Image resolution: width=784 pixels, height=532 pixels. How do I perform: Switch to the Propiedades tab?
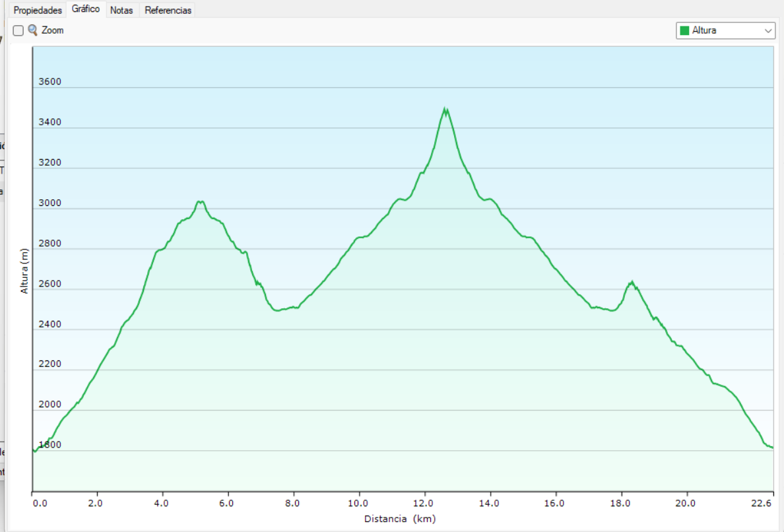click(x=38, y=11)
